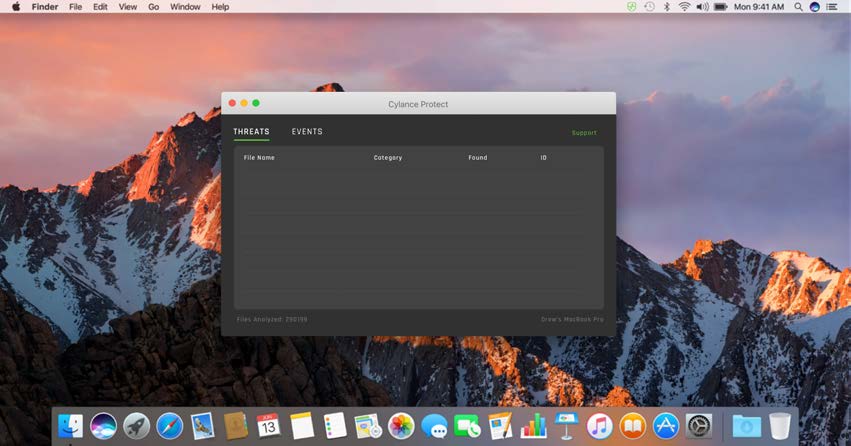
Task: Open Spotlight search magnifier
Action: (798, 7)
